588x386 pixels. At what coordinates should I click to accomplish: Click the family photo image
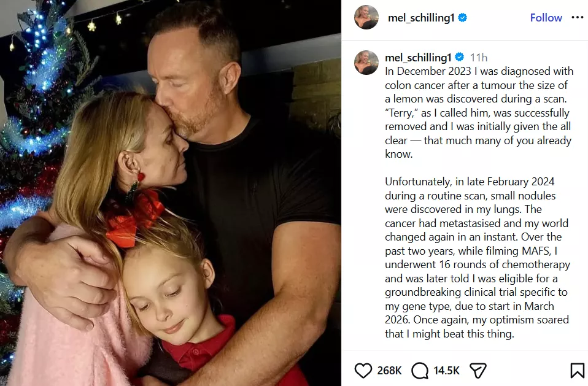click(x=171, y=193)
